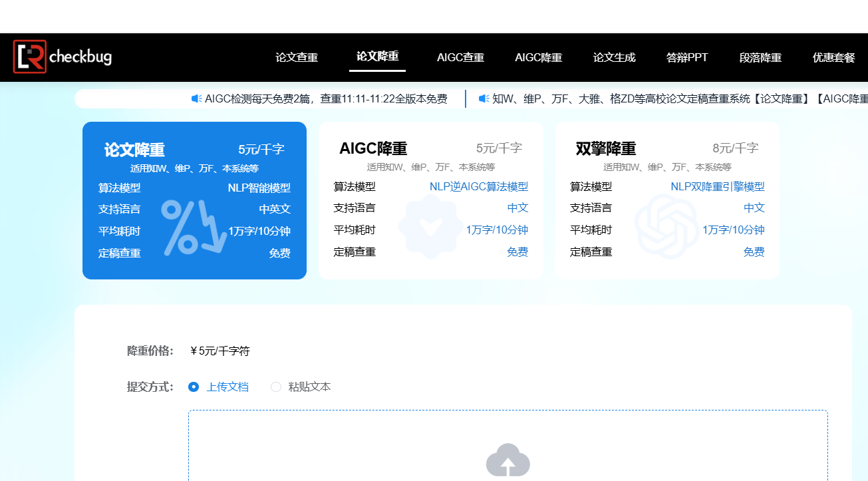
Task: Click the dashed file upload drop area
Action: pyautogui.click(x=508, y=446)
